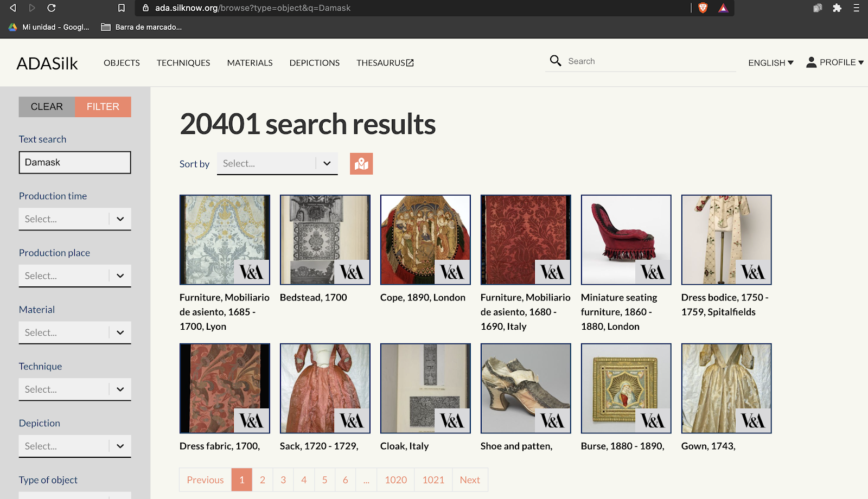Click the Damask text search field

point(75,163)
